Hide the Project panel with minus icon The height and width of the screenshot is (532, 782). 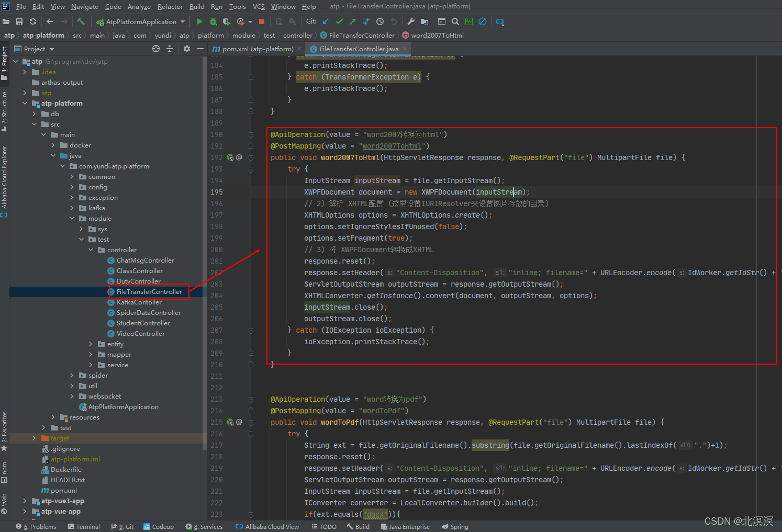point(200,49)
